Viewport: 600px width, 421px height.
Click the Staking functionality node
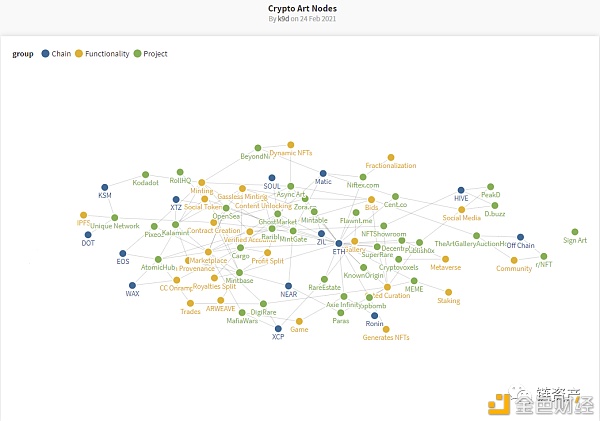point(449,290)
